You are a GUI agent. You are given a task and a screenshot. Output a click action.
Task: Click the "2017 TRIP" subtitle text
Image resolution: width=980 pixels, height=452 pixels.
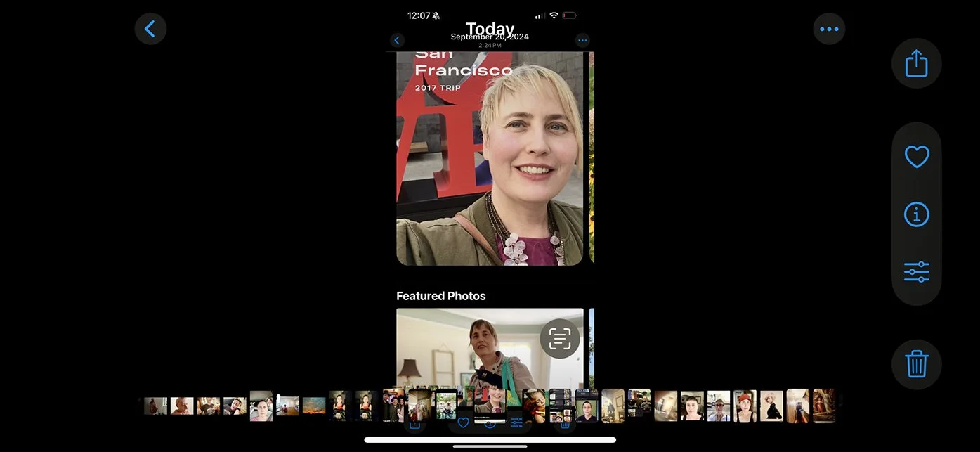[438, 88]
